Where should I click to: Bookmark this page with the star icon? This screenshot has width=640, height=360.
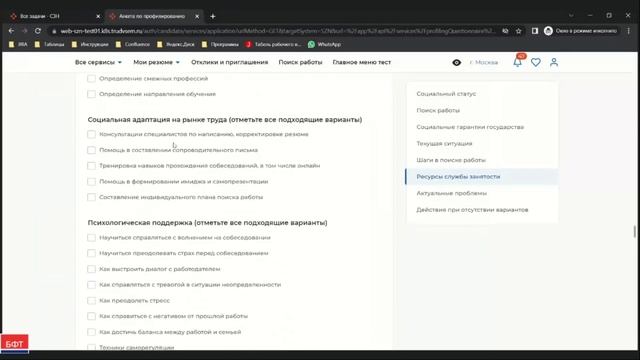tap(518, 31)
